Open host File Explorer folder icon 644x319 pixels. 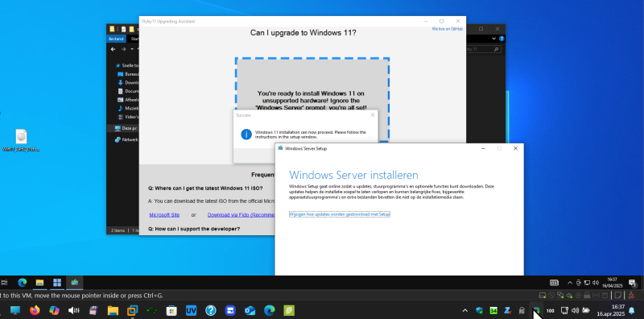click(113, 310)
